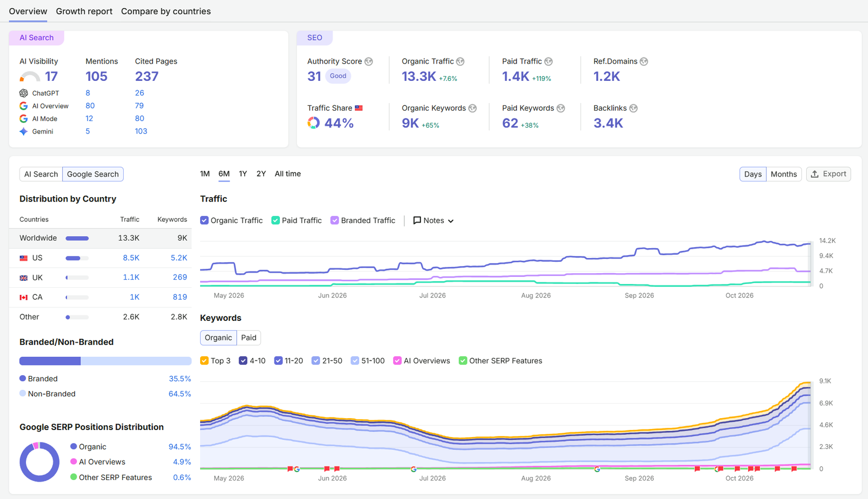The height and width of the screenshot is (499, 868).
Task: Toggle the Other SERP Features checkbox
Action: pos(463,361)
